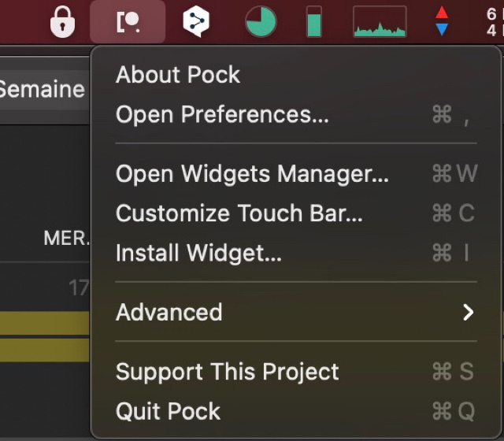
Task: Click Support This Project entry
Action: [228, 372]
